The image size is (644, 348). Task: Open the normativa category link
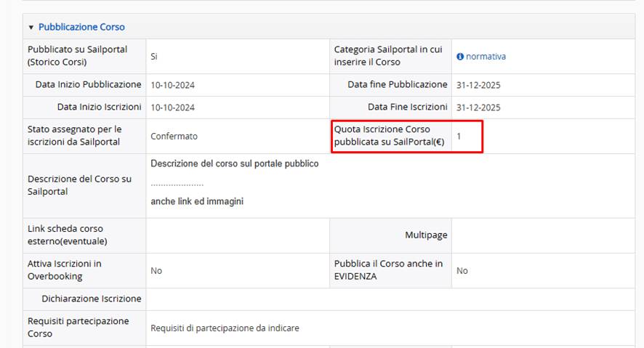[x=486, y=57]
